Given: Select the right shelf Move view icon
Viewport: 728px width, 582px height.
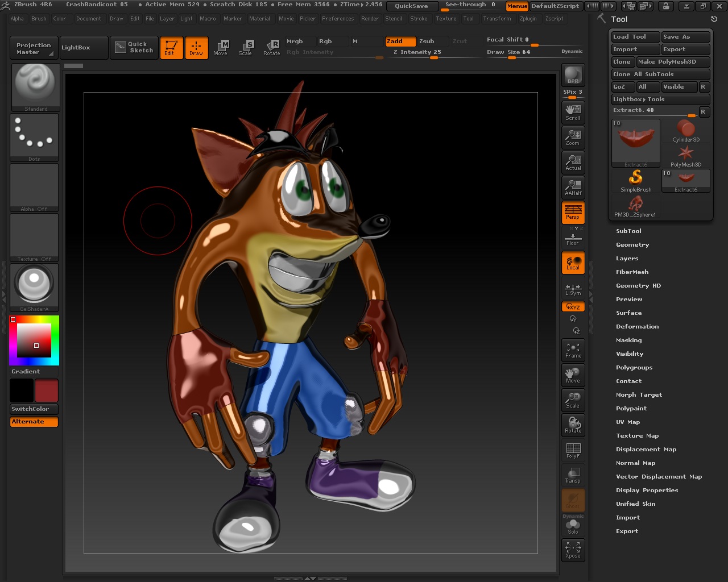Looking at the screenshot, I should click(573, 375).
